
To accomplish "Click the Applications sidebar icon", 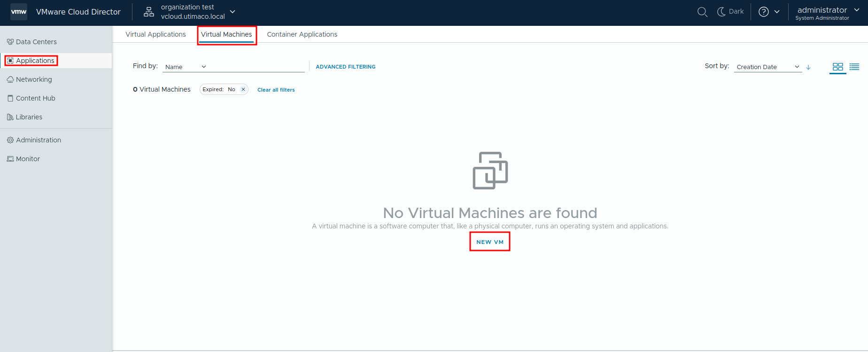I will (x=10, y=61).
